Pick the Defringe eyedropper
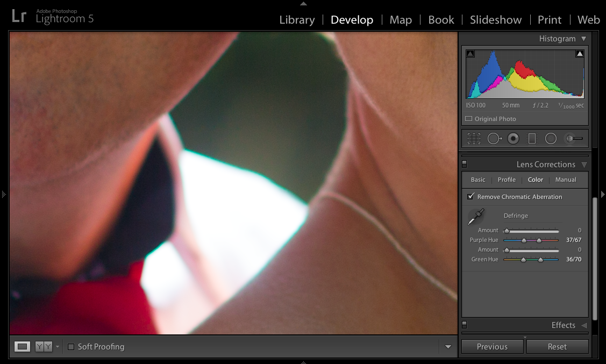Image resolution: width=606 pixels, height=364 pixels. click(x=475, y=216)
